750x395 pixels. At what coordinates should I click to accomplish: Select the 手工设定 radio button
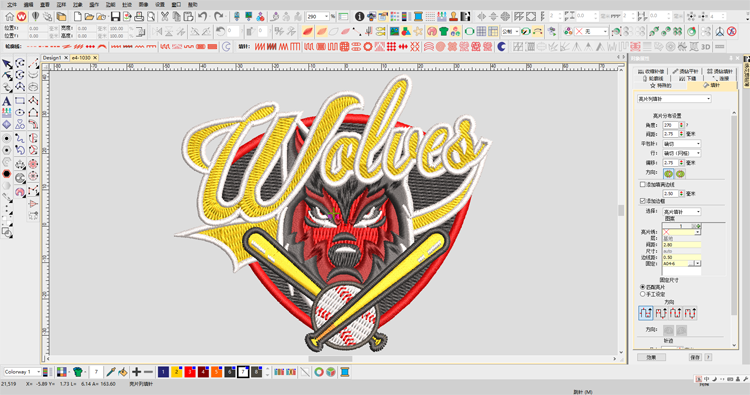tap(643, 294)
